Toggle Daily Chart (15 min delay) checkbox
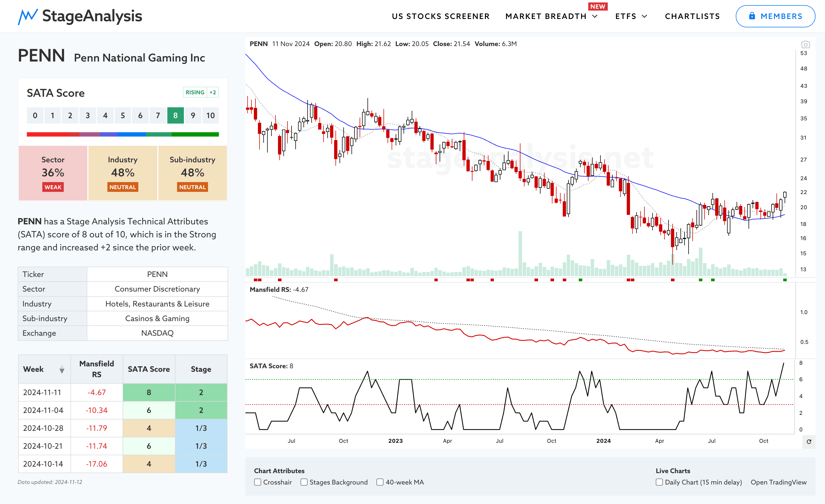Screen dimensions: 825x504 659,482
